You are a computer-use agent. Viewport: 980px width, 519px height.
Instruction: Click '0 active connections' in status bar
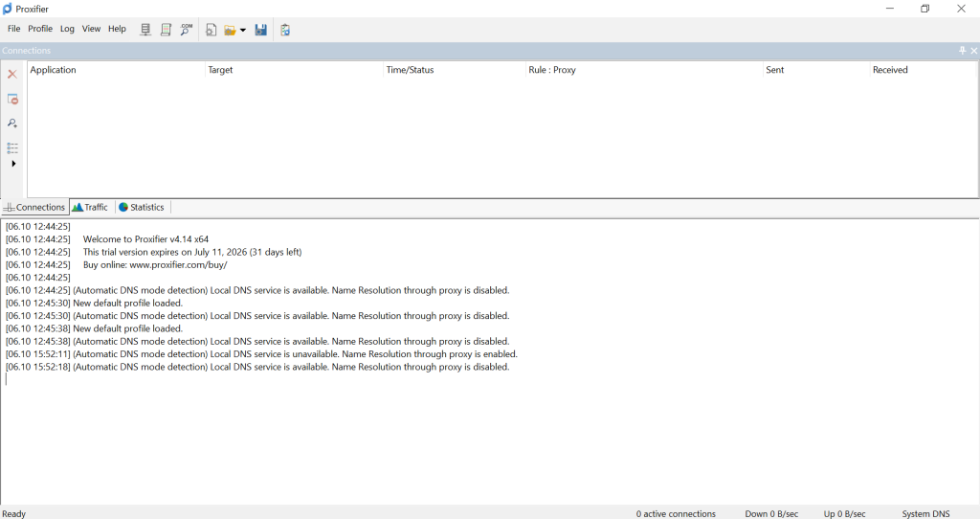point(676,513)
